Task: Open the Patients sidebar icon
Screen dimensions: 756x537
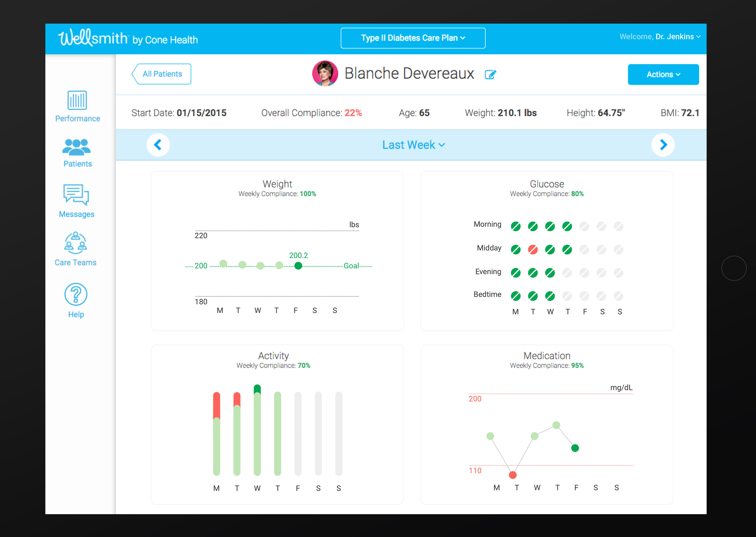Action: [76, 147]
